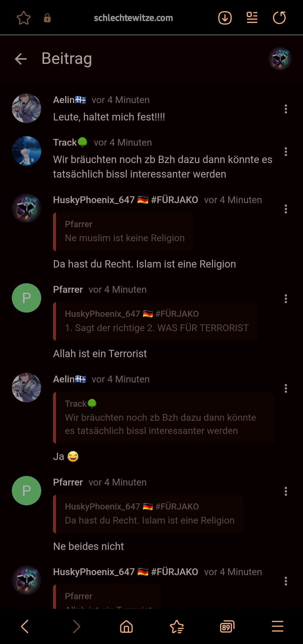Open the bookmarks list star icon
This screenshot has height=644, width=303.
click(177, 626)
